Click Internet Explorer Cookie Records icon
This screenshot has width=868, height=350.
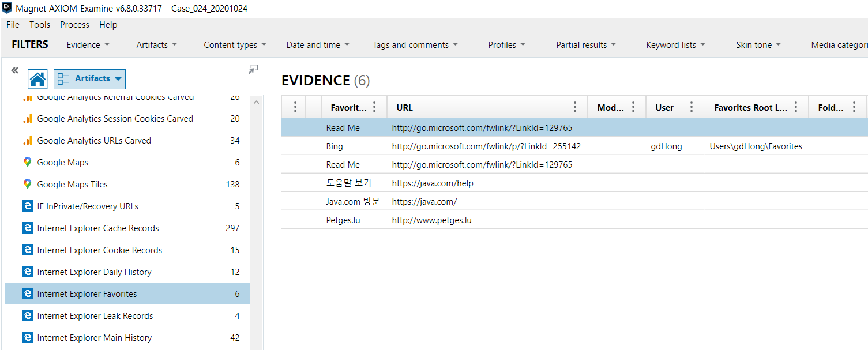point(27,250)
